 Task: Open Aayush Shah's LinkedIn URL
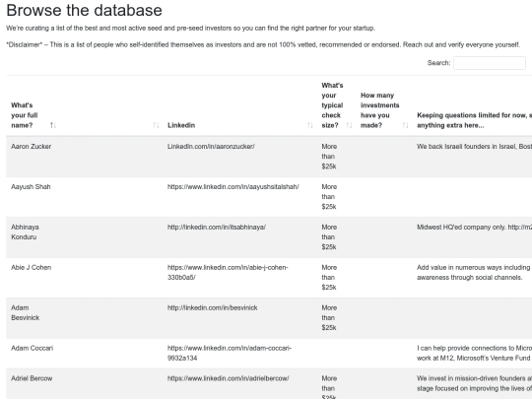pyautogui.click(x=233, y=186)
